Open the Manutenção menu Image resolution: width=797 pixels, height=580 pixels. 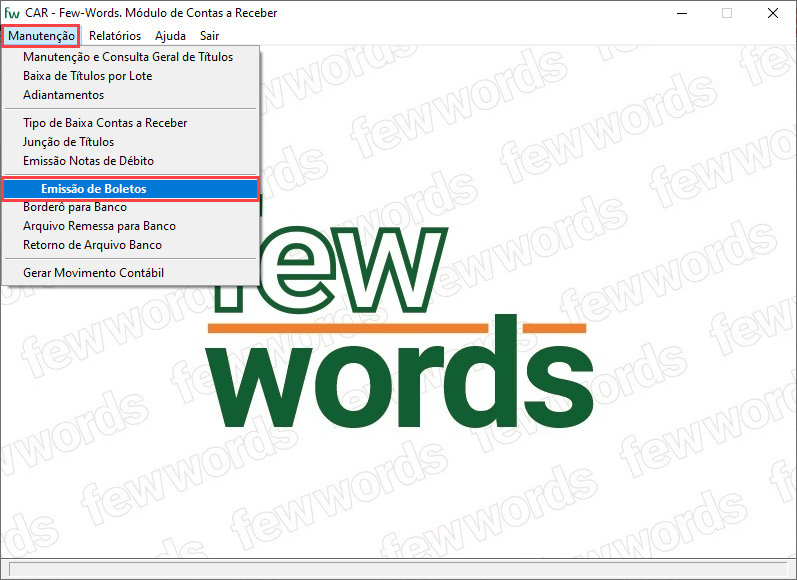pos(41,36)
